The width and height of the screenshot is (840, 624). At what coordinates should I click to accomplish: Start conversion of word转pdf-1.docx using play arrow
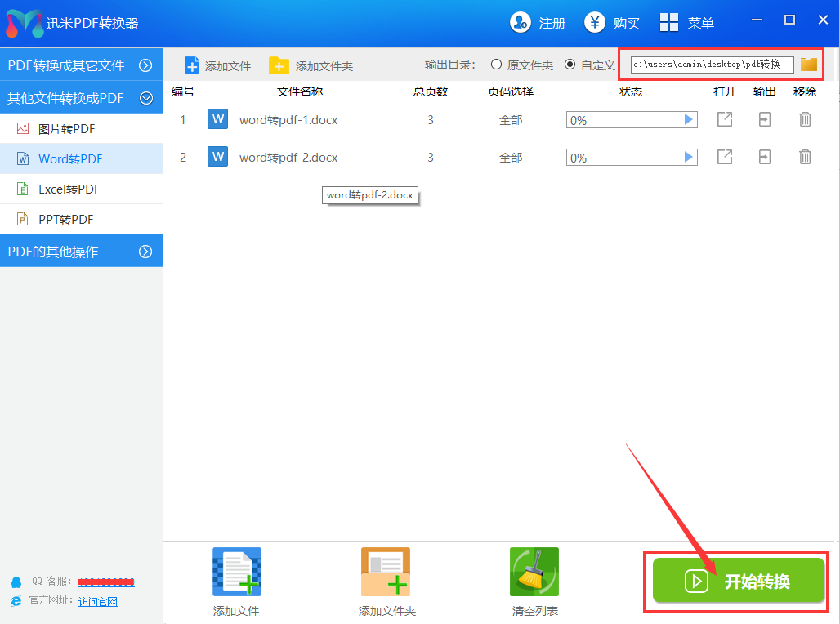click(x=688, y=120)
